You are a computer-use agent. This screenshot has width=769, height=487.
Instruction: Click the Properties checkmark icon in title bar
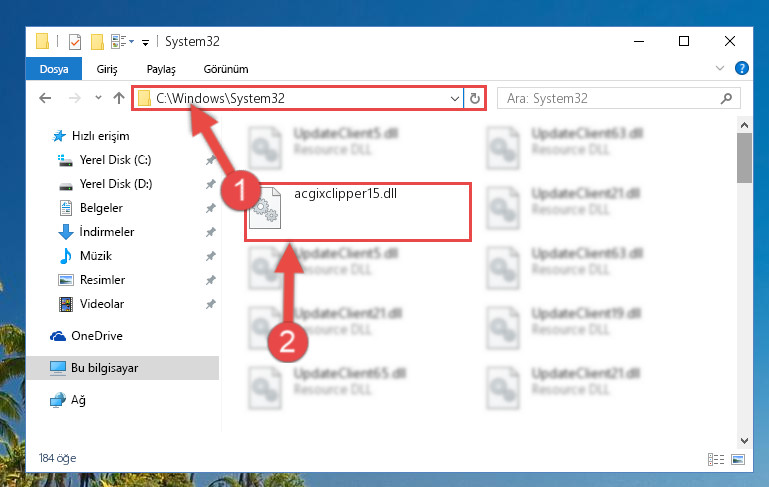pos(75,42)
